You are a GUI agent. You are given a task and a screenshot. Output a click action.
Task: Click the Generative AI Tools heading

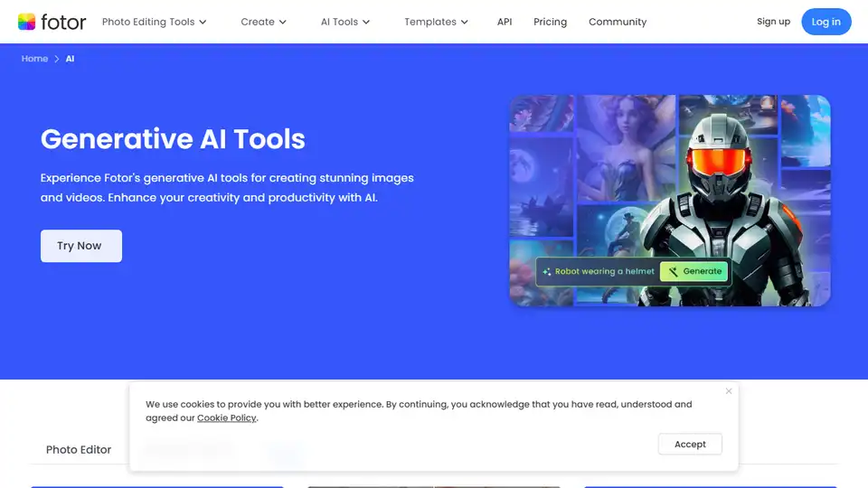[x=173, y=139]
